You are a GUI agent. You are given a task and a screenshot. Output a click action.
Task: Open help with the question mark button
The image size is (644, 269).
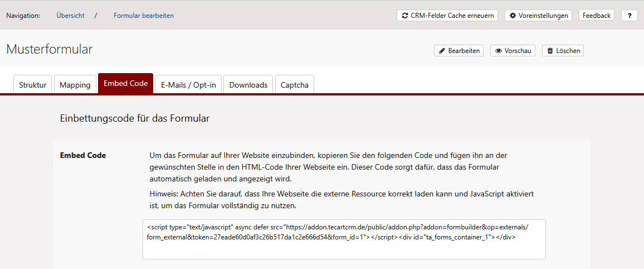(629, 16)
